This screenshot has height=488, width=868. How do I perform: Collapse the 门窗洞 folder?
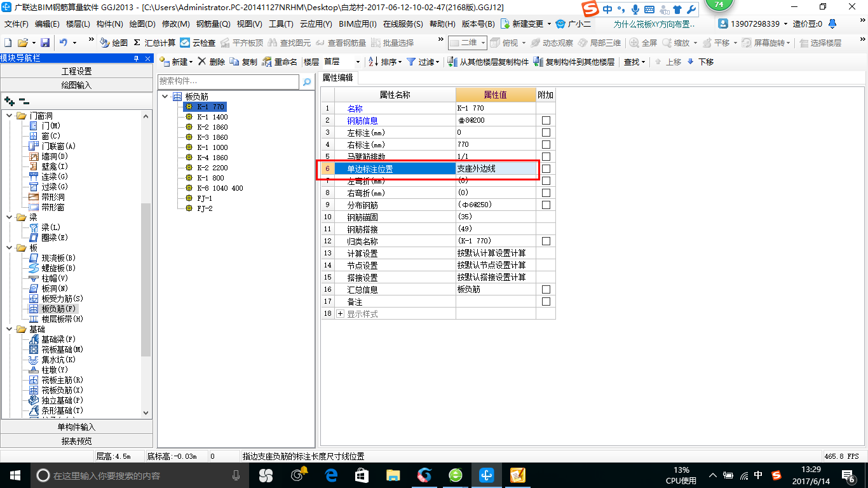pos(10,116)
